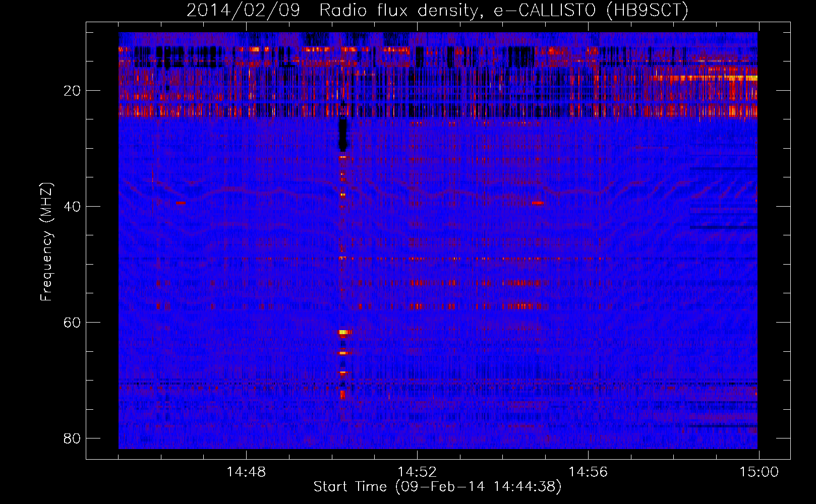
Task: Click the black saturated burst segment below 20 MHz
Action: [343, 134]
